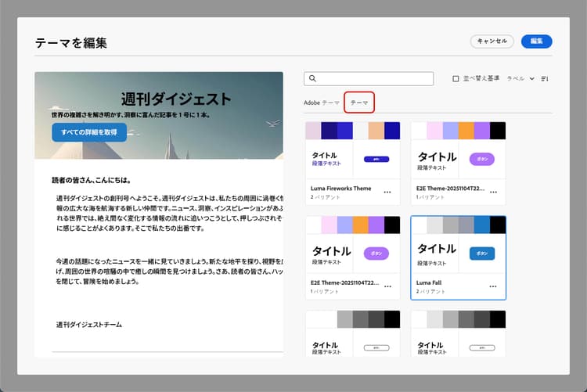This screenshot has width=587, height=392.
Task: Click black swatch in Luma Fall card
Action: [x=498, y=225]
